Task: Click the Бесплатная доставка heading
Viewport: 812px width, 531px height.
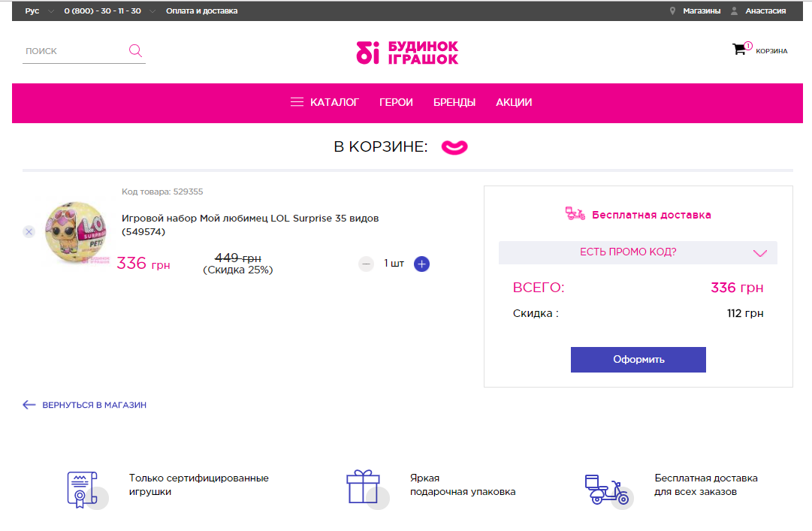Action: [651, 215]
